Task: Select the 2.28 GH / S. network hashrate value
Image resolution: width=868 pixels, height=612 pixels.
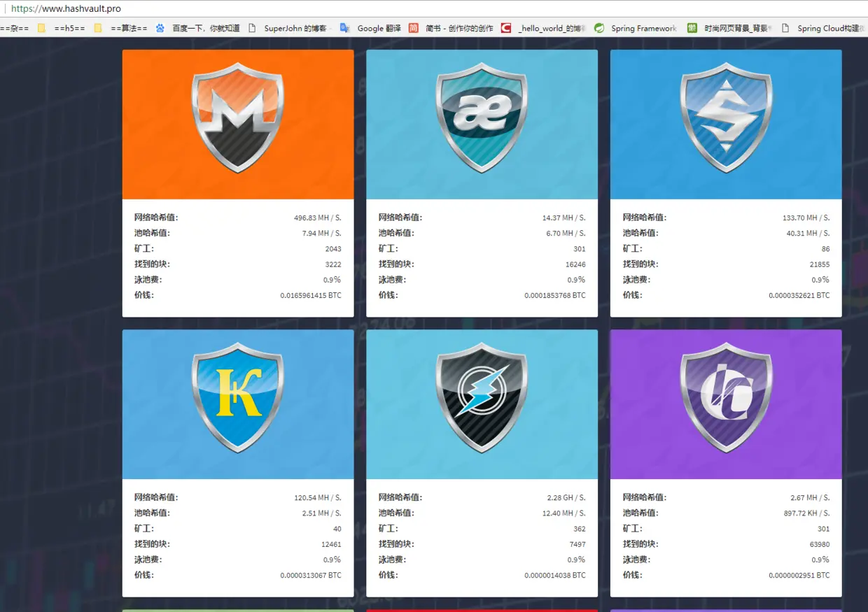Action: 567,498
